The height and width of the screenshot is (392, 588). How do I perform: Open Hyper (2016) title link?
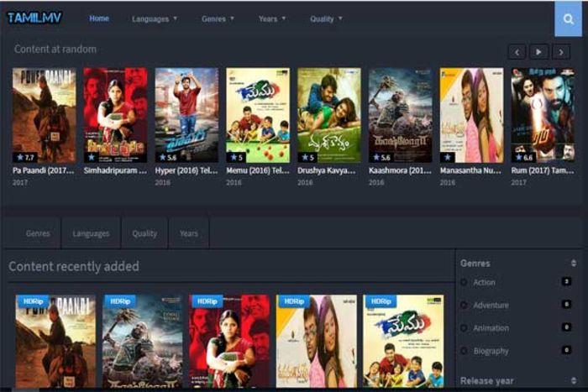[x=186, y=170]
